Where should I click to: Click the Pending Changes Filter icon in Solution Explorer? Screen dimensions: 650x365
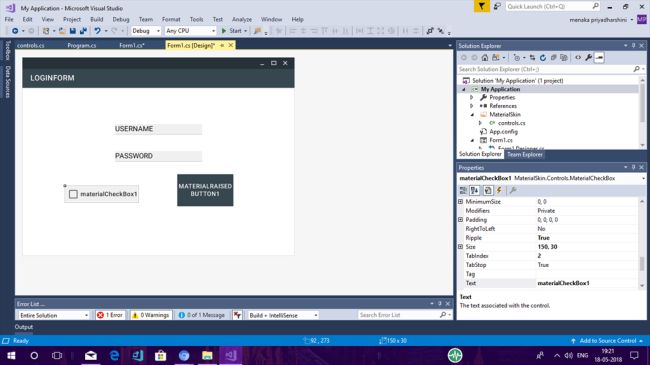[x=517, y=58]
